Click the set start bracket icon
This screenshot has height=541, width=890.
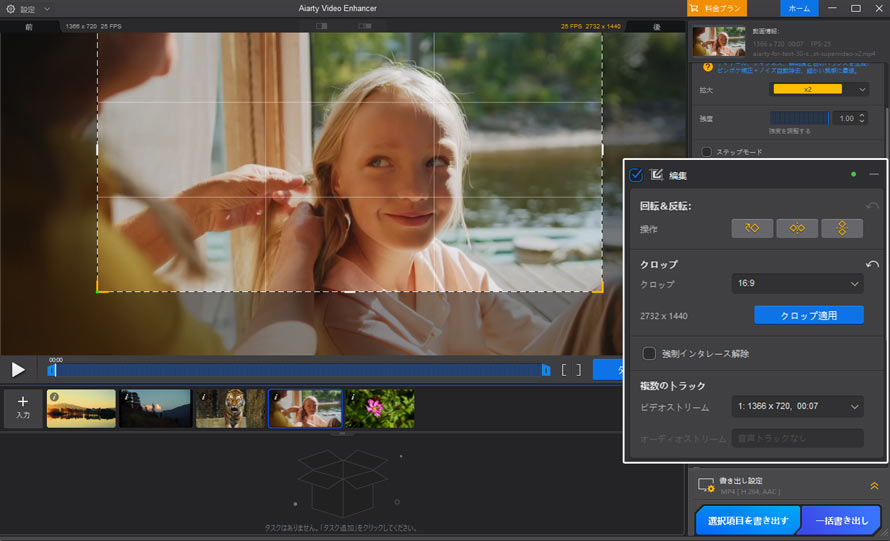pyautogui.click(x=564, y=370)
